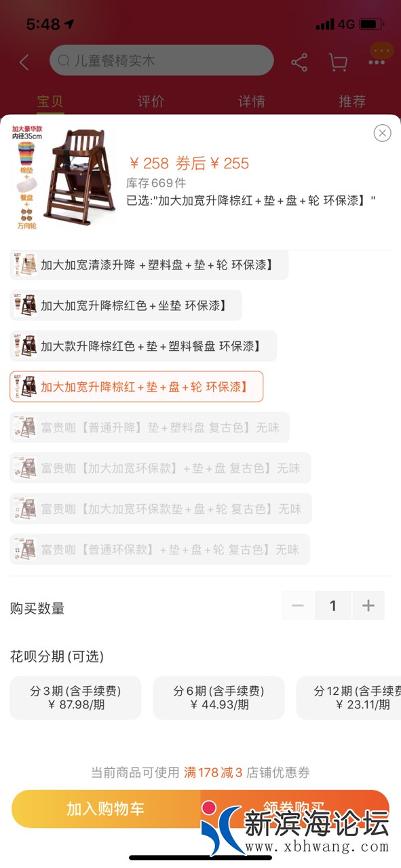
Task: Choose 分6期 installment option
Action: pyautogui.click(x=218, y=698)
